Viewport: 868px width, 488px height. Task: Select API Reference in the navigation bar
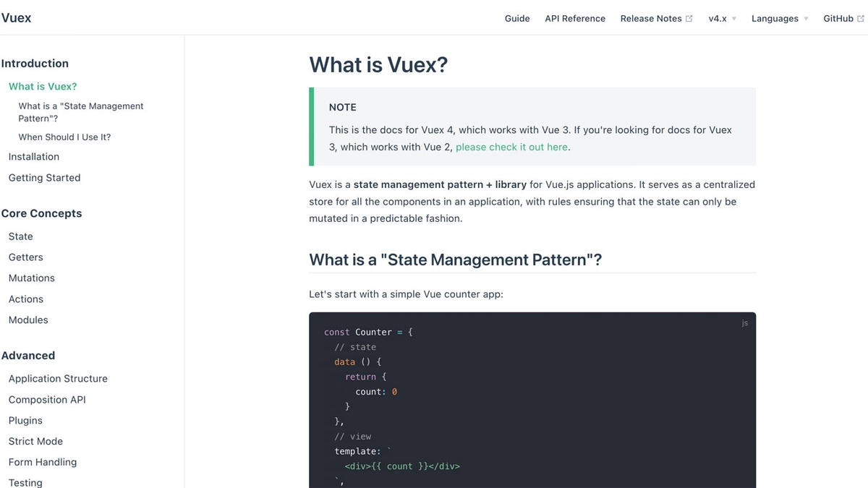[574, 18]
